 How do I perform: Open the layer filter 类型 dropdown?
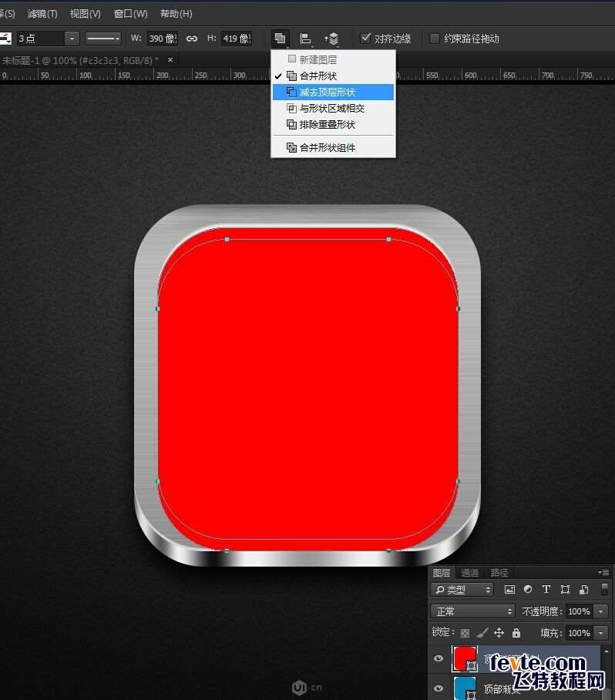[x=462, y=590]
